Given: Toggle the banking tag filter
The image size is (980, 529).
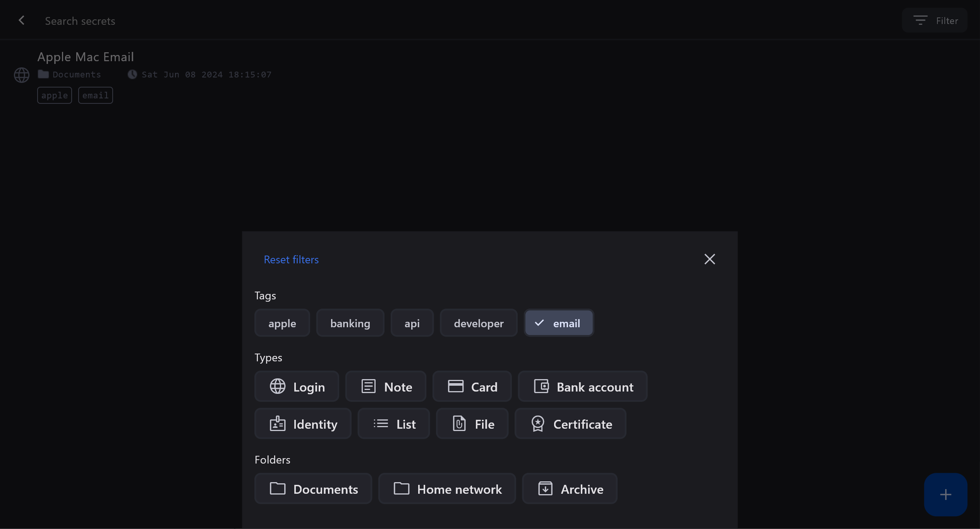Looking at the screenshot, I should click(350, 323).
